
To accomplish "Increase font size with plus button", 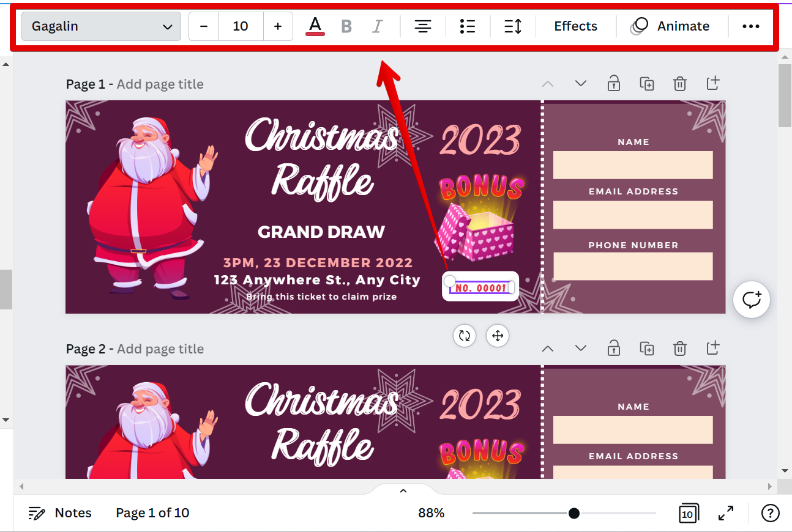I will tap(278, 26).
